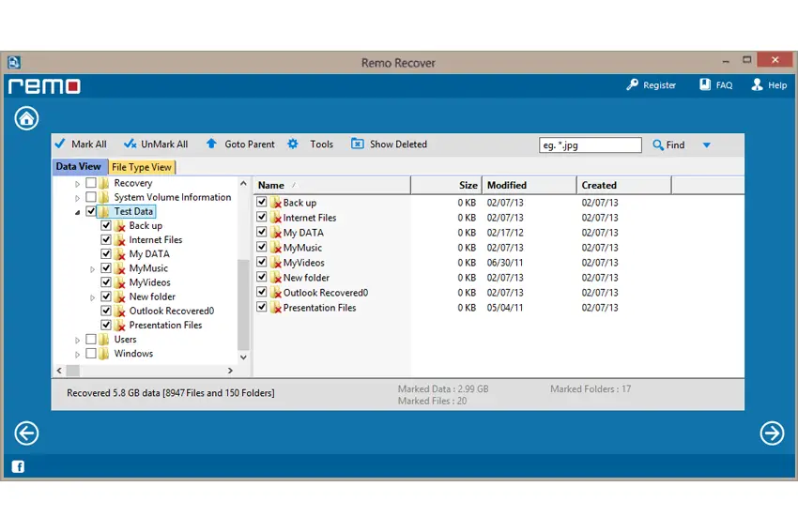Click the UnMark All button label
Image resolution: width=798 pixels, height=532 pixels.
pyautogui.click(x=164, y=144)
